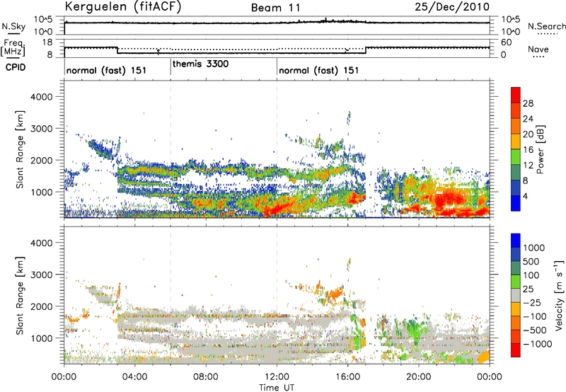This screenshot has height=392, width=566.
Task: Click the 'Velocity [m s-1]' axis title
Action: (x=559, y=295)
